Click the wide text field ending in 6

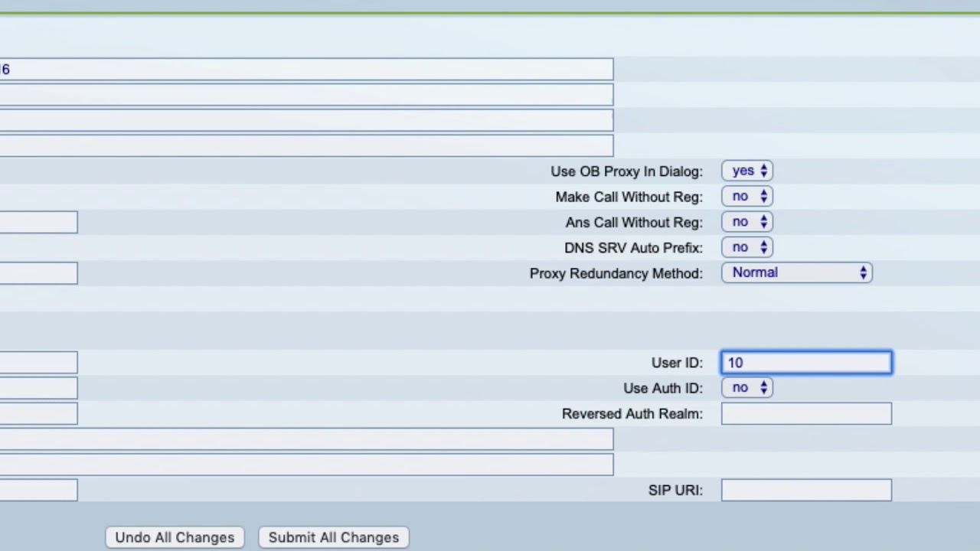click(x=306, y=69)
